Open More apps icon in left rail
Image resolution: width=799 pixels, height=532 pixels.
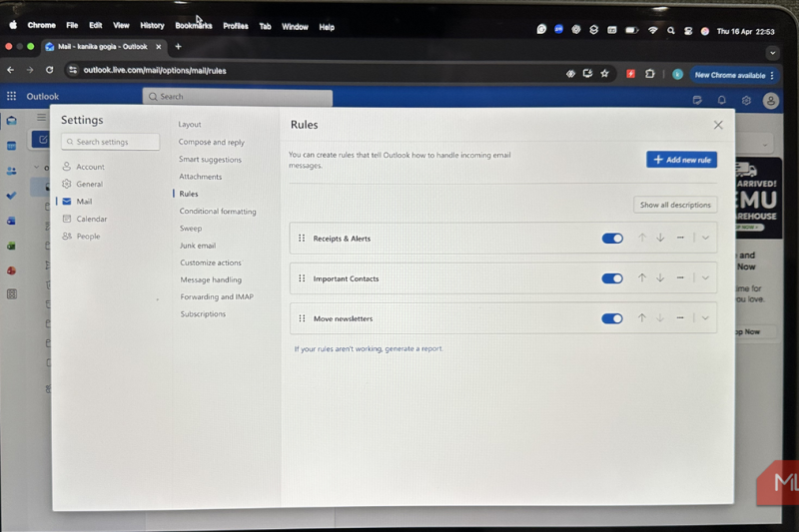[11, 294]
